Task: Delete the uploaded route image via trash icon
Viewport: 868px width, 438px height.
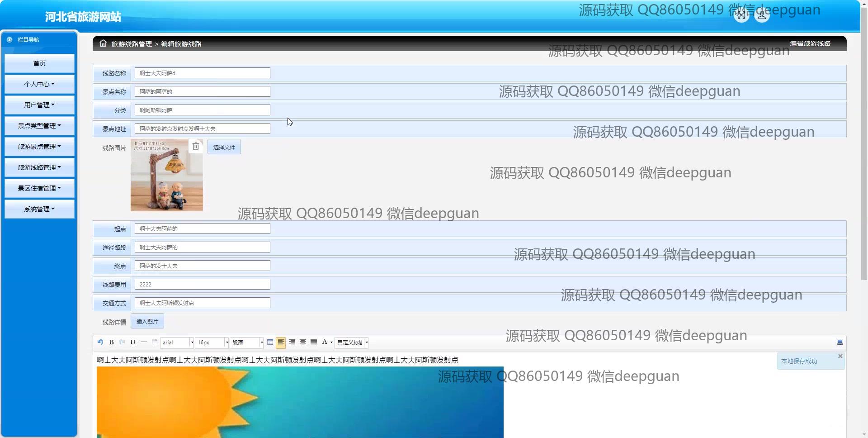Action: [196, 146]
